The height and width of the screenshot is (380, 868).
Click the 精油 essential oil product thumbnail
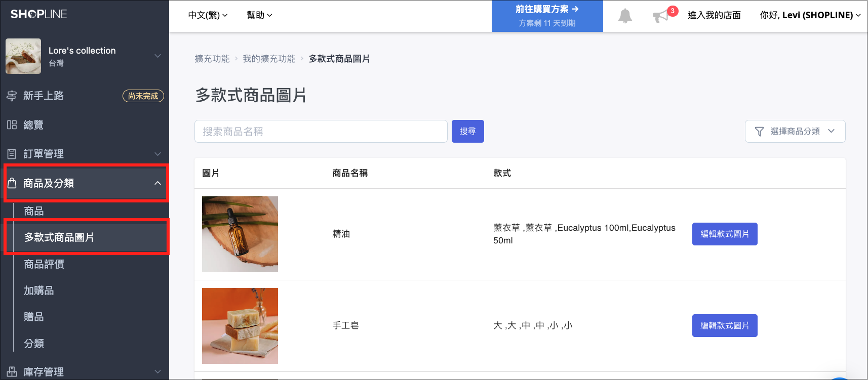[x=240, y=234]
